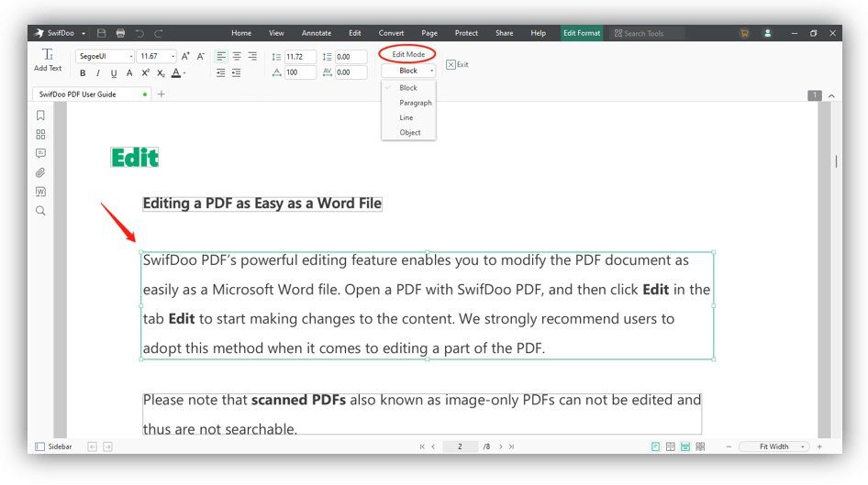Open the Convert tab
The image size is (868, 485).
pos(391,33)
